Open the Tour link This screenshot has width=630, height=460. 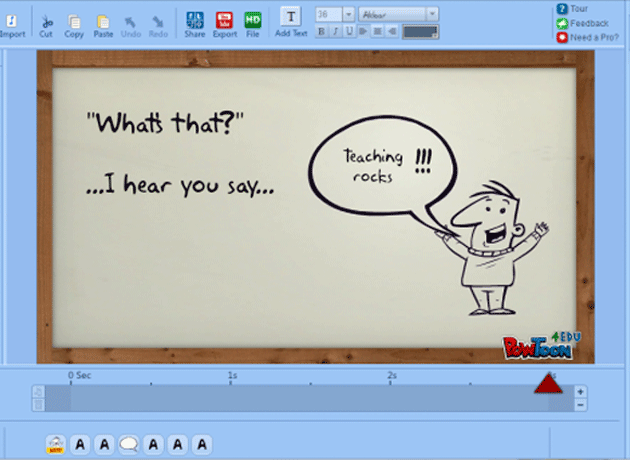[x=578, y=8]
